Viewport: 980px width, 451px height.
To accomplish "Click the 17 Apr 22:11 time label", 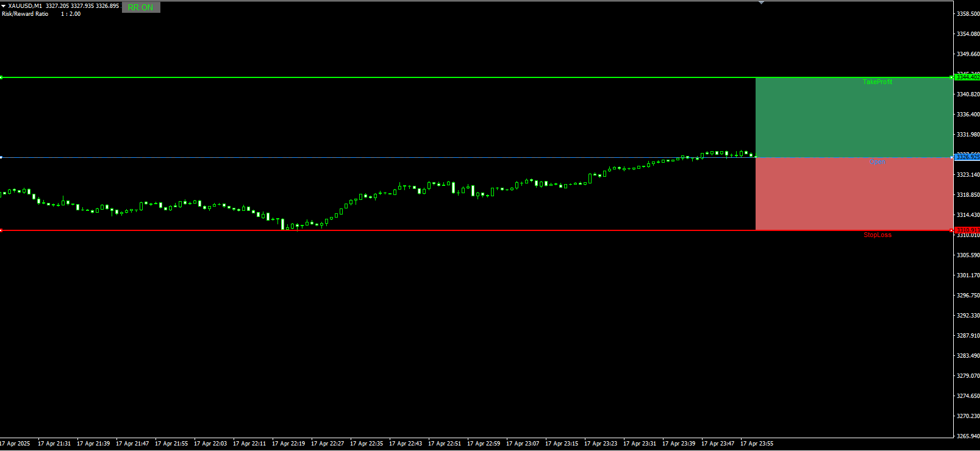I will pyautogui.click(x=249, y=444).
